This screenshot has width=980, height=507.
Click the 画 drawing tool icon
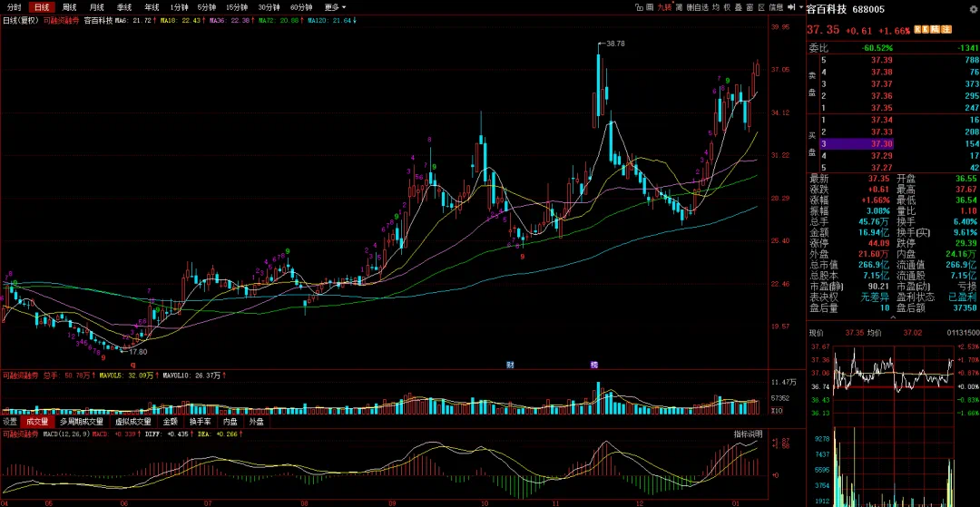650,7
